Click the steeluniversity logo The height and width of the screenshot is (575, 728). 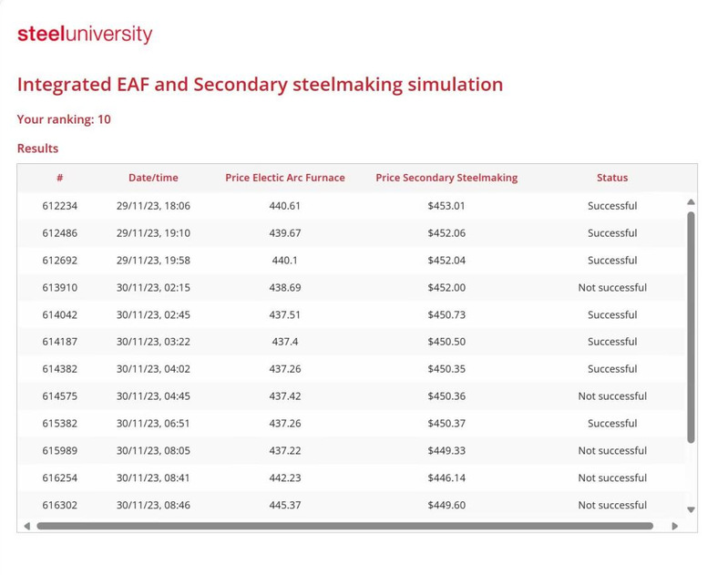85,35
